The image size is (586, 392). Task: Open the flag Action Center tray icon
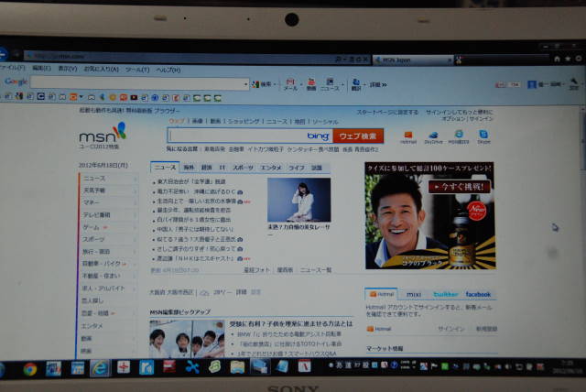434,366
